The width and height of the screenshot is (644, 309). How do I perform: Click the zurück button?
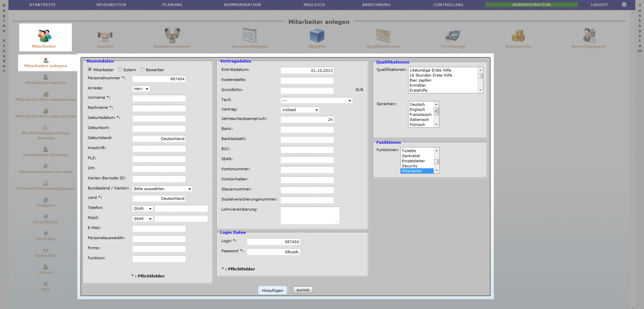pyautogui.click(x=303, y=290)
